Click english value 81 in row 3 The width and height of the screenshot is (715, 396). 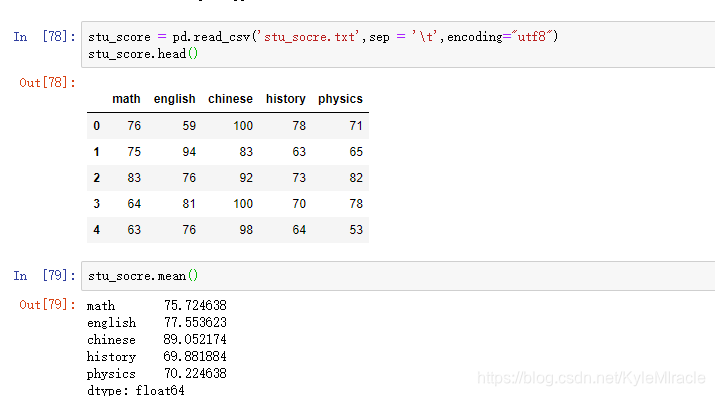click(x=189, y=203)
